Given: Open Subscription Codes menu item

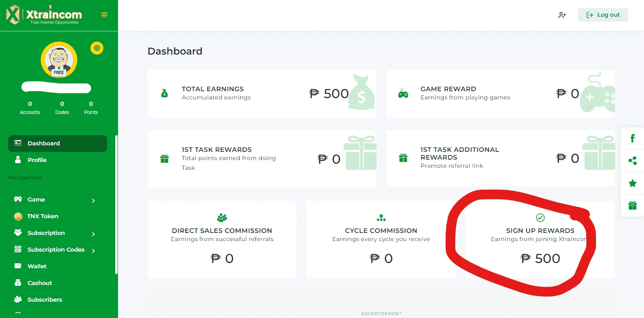Looking at the screenshot, I should click(x=56, y=250).
